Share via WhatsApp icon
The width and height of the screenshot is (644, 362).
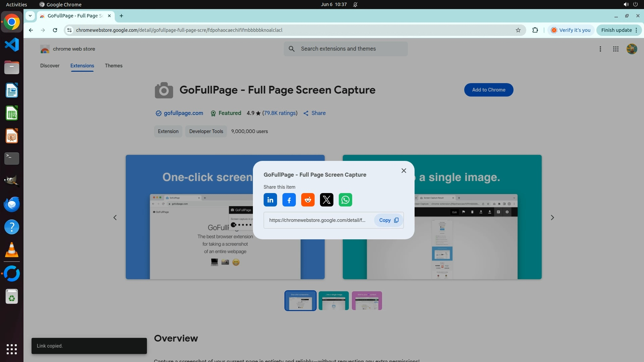click(345, 200)
